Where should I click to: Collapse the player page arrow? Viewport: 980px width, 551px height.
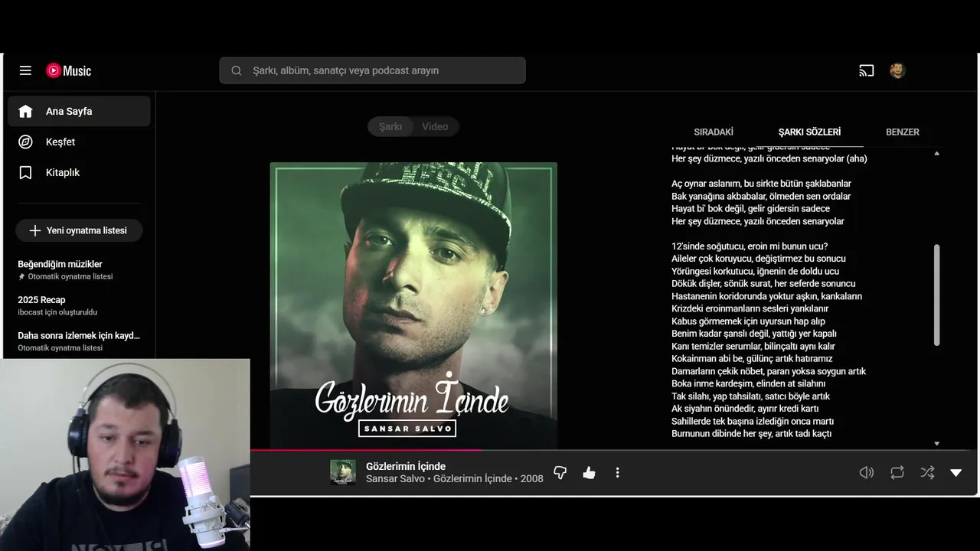click(955, 473)
